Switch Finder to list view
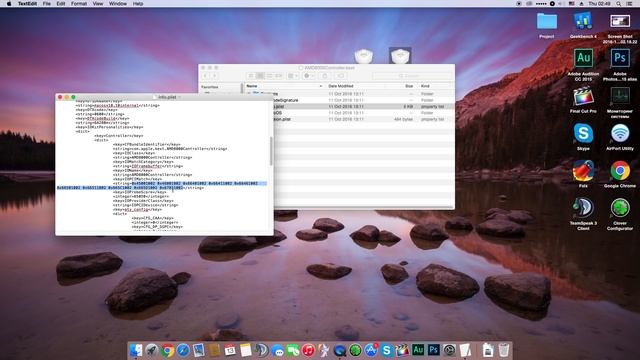The width and height of the screenshot is (640, 360). (260, 76)
